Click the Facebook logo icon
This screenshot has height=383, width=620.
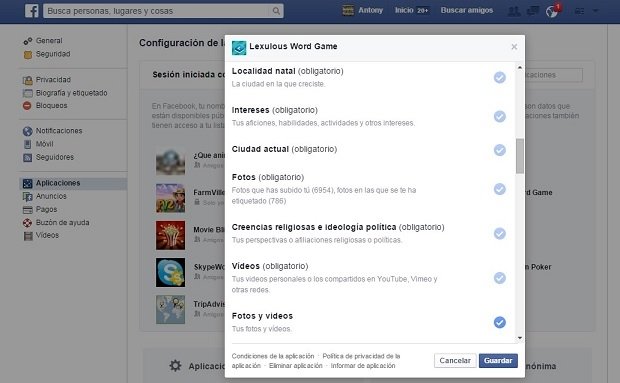pyautogui.click(x=32, y=11)
